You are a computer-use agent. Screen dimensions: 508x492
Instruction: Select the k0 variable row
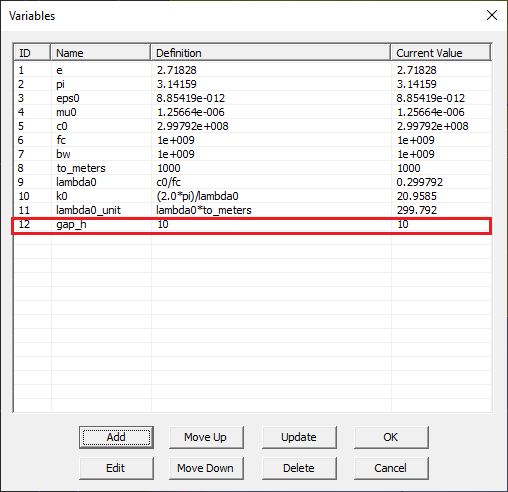(252, 196)
